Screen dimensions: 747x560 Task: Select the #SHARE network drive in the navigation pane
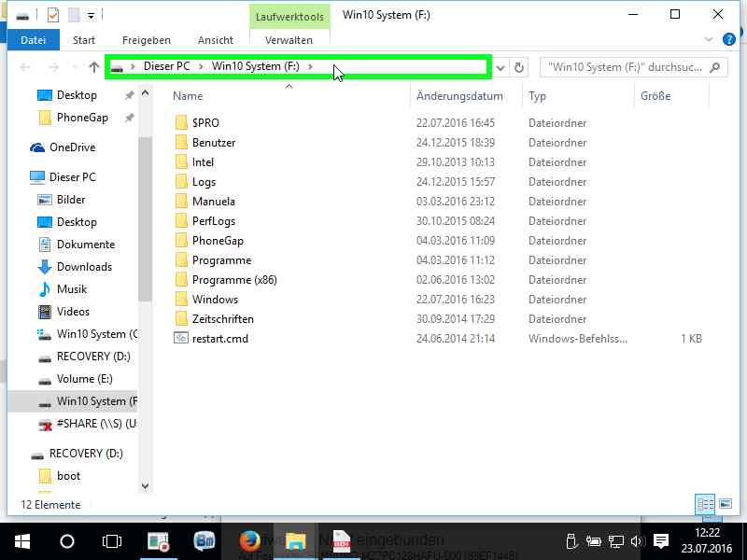pyautogui.click(x=96, y=424)
